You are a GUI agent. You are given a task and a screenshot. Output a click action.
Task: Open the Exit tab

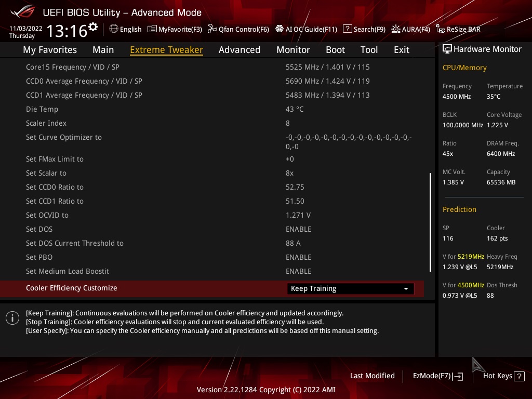[x=402, y=50]
